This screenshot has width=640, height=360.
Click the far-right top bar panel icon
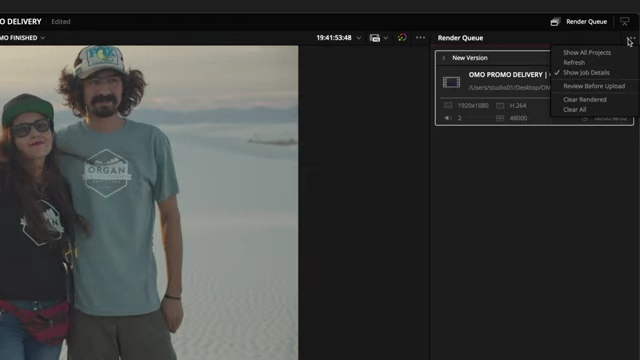pyautogui.click(x=624, y=22)
